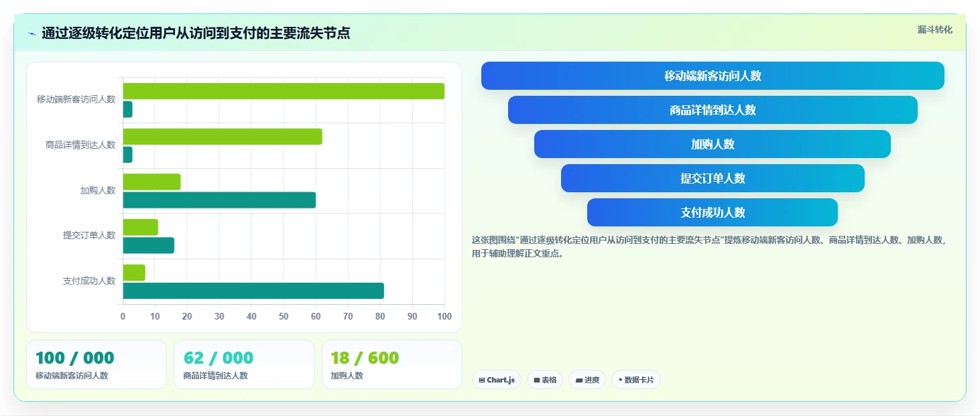Click the light green bar for 移动端新客访问人数
Screen dimensions: 980x416
point(284,91)
